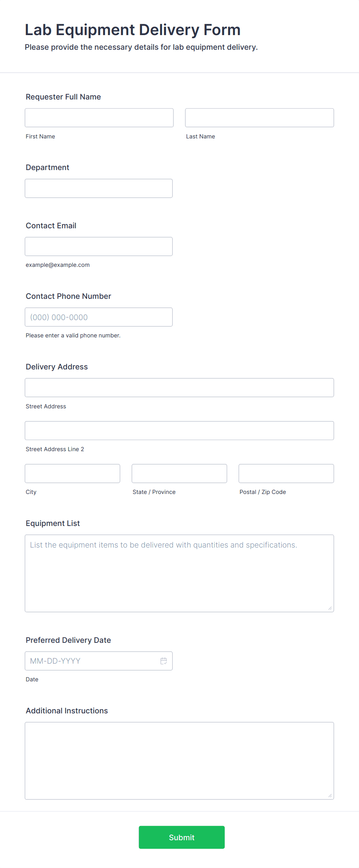Click the City input box
359x868 pixels.
pos(73,474)
